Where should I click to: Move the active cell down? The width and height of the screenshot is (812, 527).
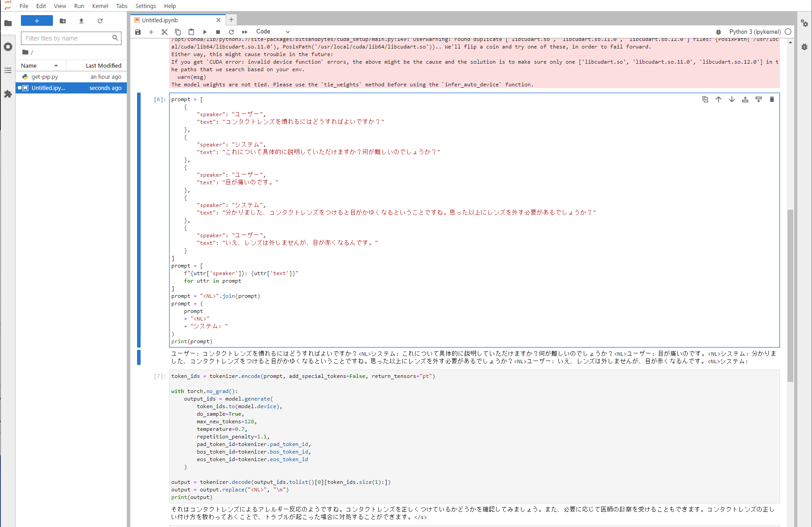(x=732, y=99)
